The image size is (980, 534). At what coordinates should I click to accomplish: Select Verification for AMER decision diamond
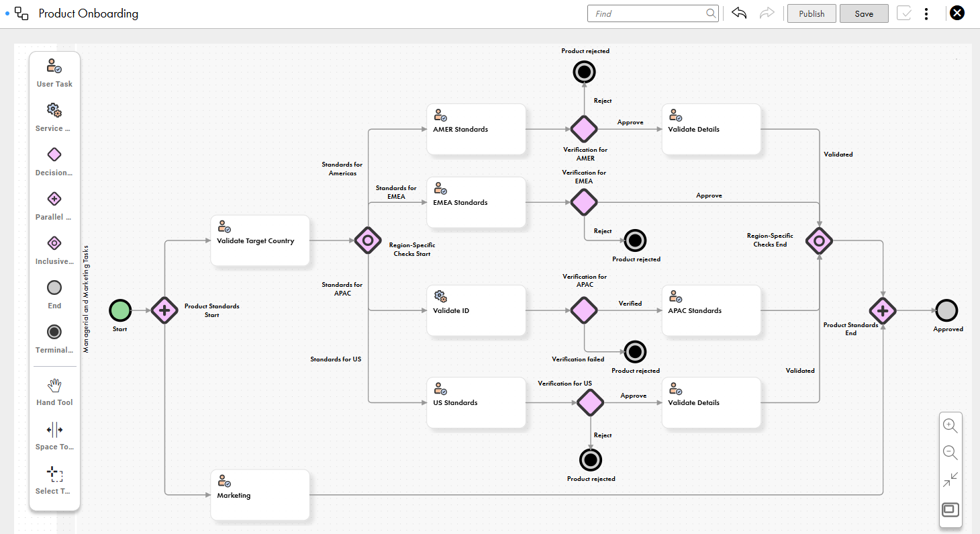(584, 128)
